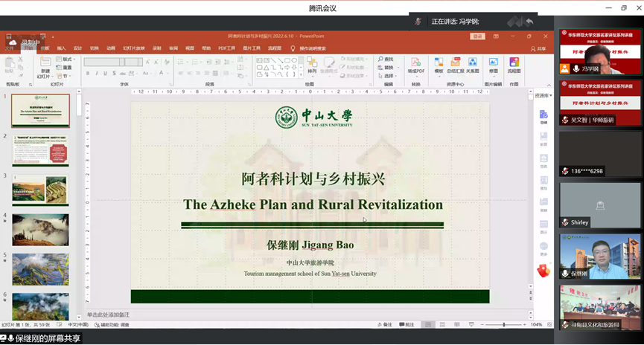Toggle Comments (批注) pane in status bar
644x345 pixels.
(407, 324)
